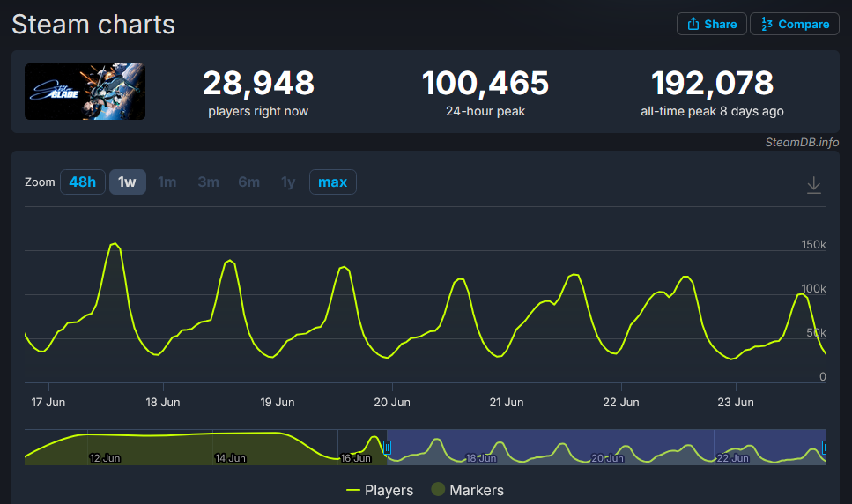
Task: Click the 18 Jun axis label
Action: pos(162,403)
